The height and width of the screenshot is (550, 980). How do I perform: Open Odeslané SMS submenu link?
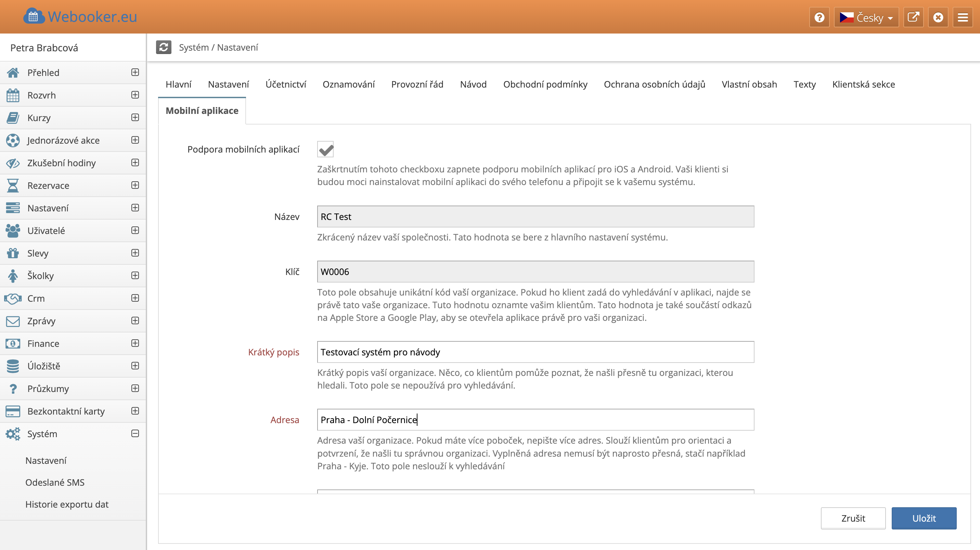click(55, 482)
